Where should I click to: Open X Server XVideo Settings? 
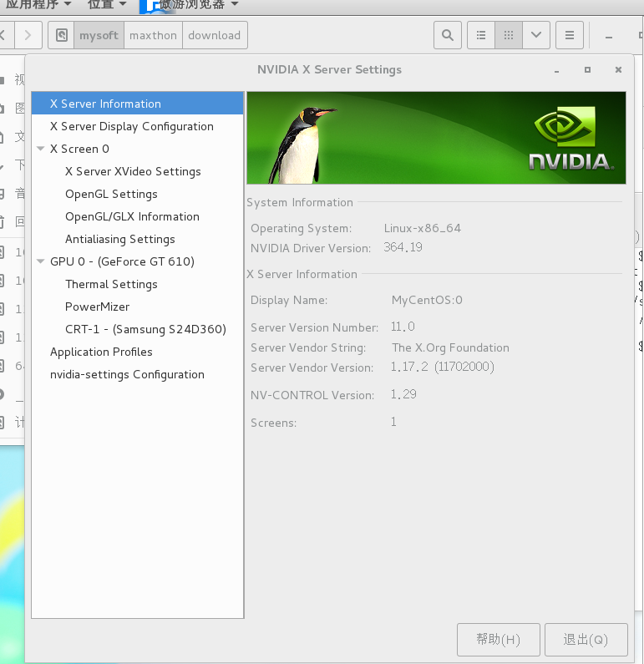coord(133,171)
